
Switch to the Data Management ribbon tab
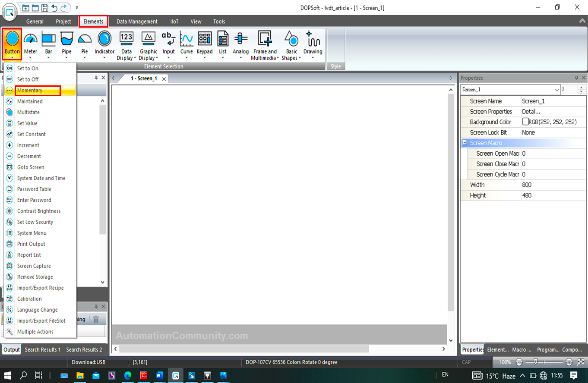(137, 21)
